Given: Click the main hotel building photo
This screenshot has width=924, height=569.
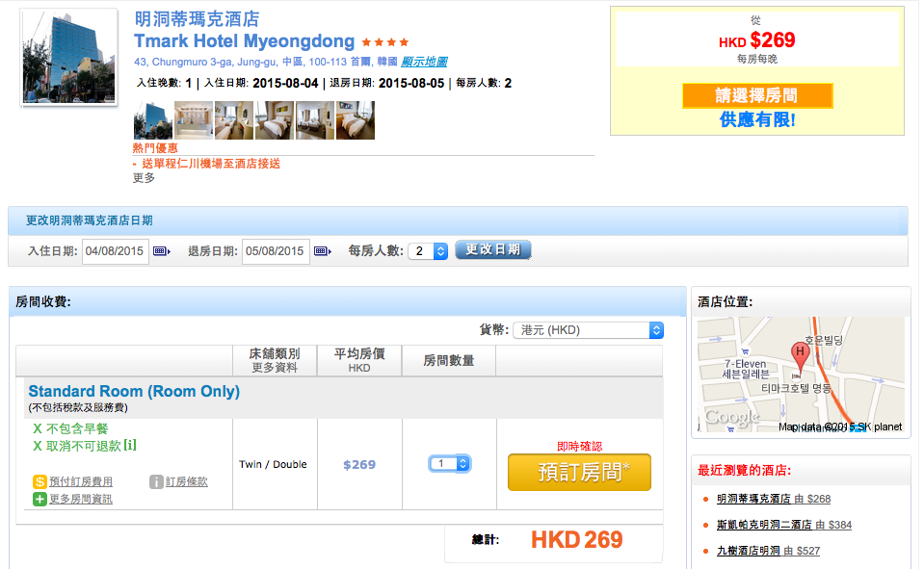Looking at the screenshot, I should 69,57.
